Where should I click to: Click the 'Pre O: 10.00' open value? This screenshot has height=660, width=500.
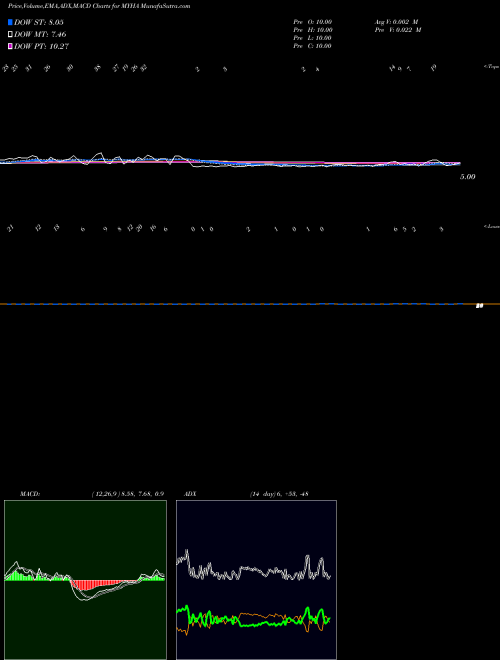tap(313, 22)
